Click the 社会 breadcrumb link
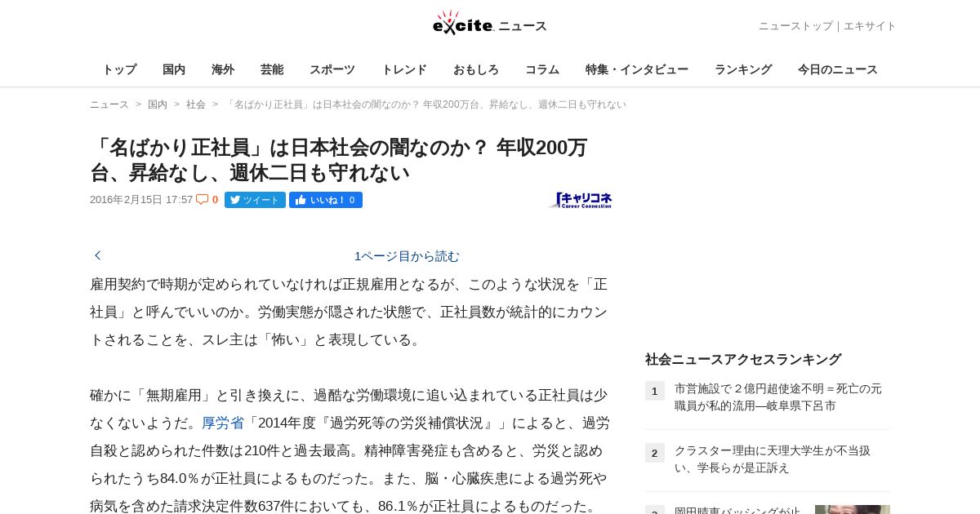Screen dimensions: 980x514 point(196,104)
